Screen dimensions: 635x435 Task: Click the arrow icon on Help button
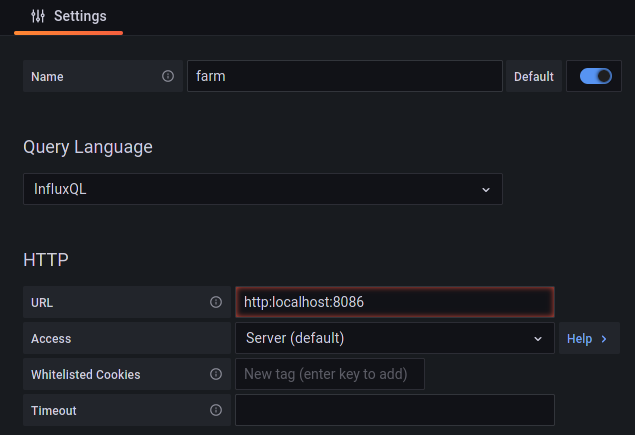(604, 339)
